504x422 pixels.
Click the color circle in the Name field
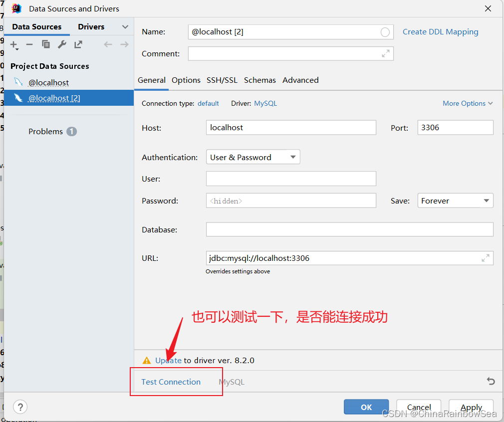point(385,32)
